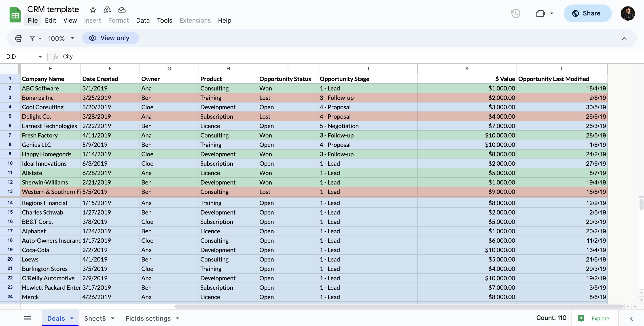The image size is (644, 326).
Task: Open the Sheet8 tab menu arrow
Action: [112, 318]
